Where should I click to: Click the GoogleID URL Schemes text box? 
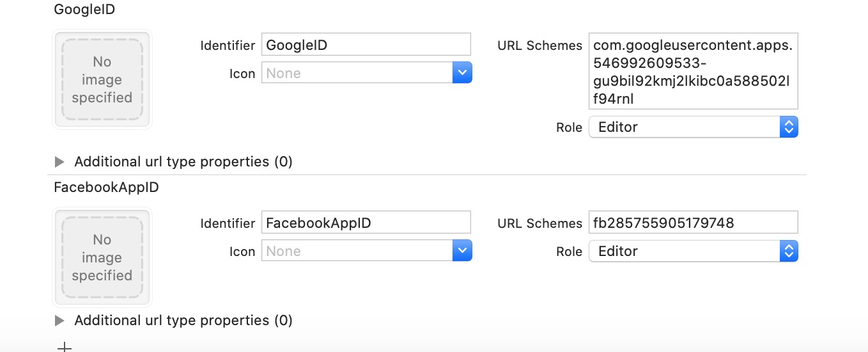point(693,72)
